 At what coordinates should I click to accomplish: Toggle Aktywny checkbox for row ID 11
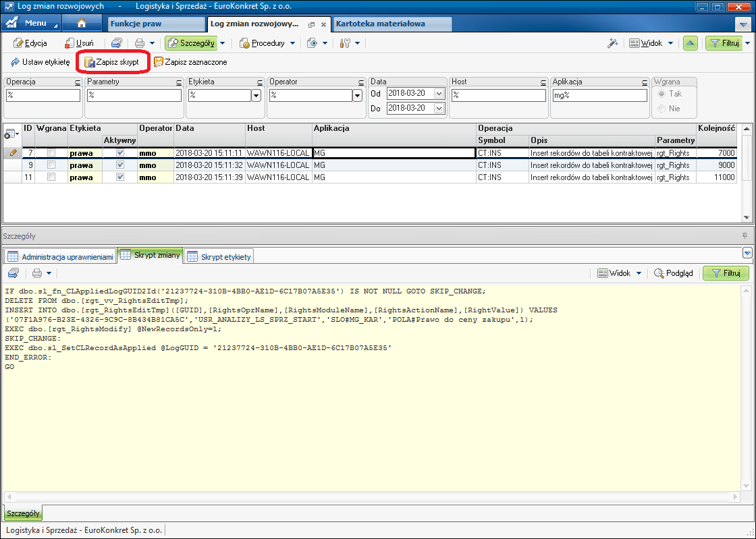(x=120, y=177)
